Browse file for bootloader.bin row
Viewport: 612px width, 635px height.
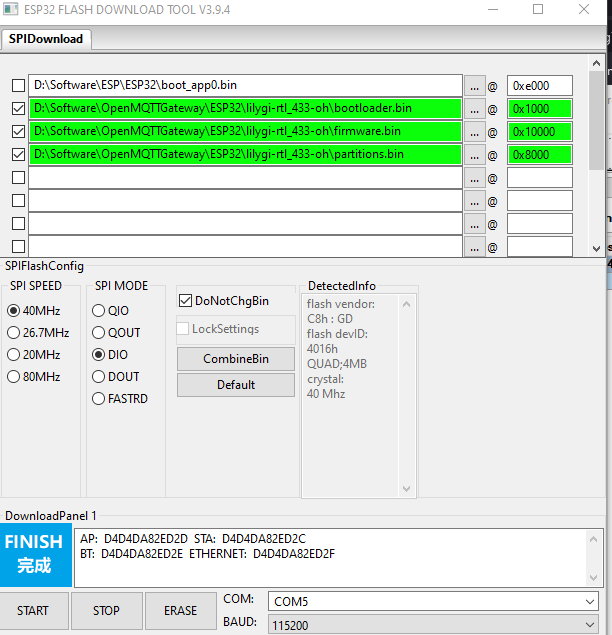pyautogui.click(x=475, y=109)
